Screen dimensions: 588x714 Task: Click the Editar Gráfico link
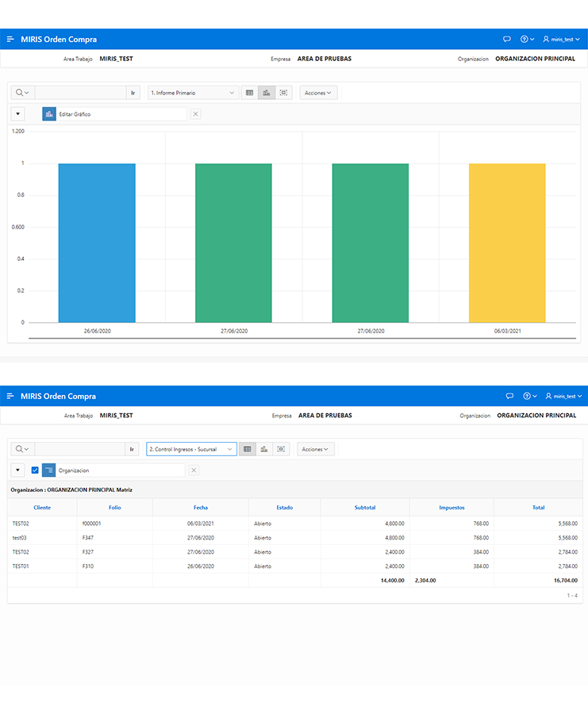pyautogui.click(x=75, y=114)
